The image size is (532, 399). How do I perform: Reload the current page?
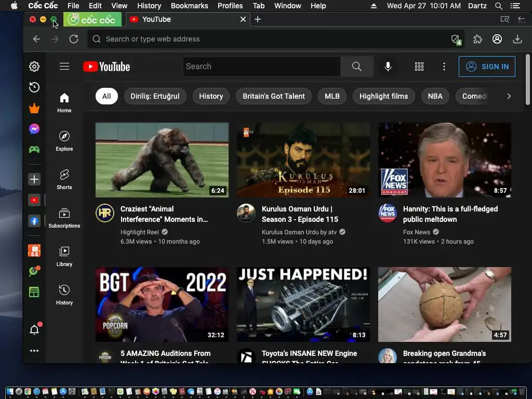point(74,39)
